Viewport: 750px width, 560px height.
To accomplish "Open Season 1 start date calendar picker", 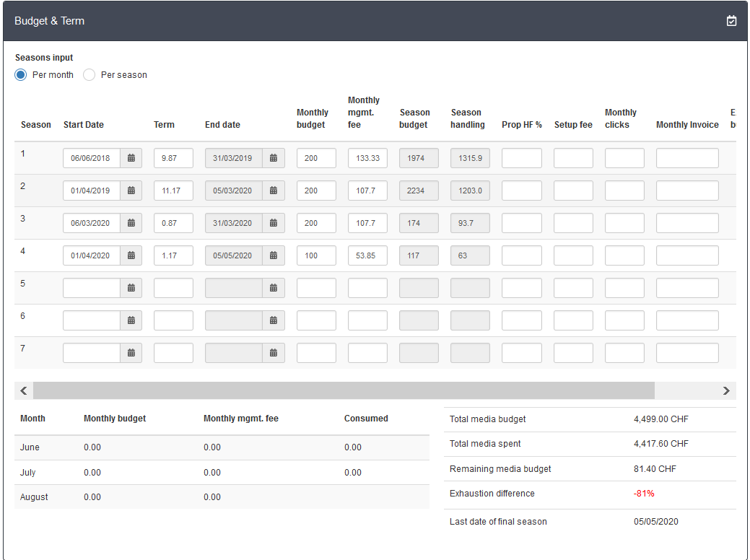I will click(131, 158).
